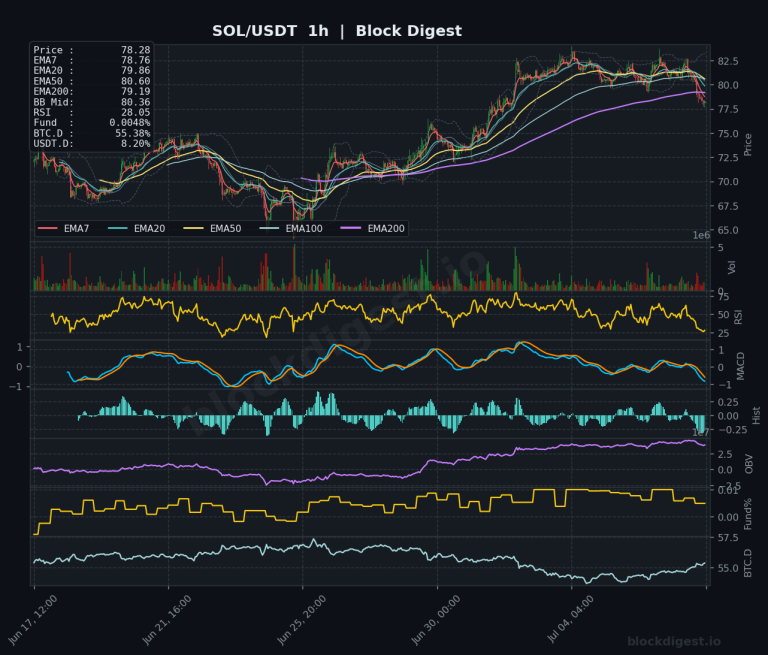Click the 80.0 price axis tick
The width and height of the screenshot is (768, 655).
[728, 85]
